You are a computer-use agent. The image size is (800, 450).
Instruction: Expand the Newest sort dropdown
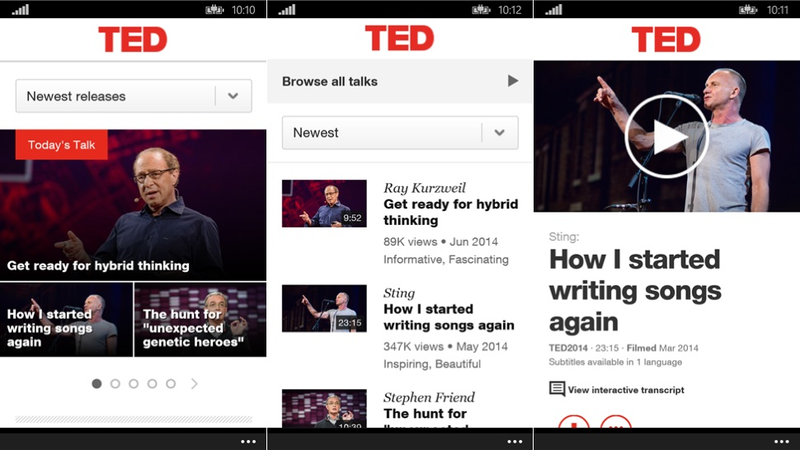coord(400,133)
